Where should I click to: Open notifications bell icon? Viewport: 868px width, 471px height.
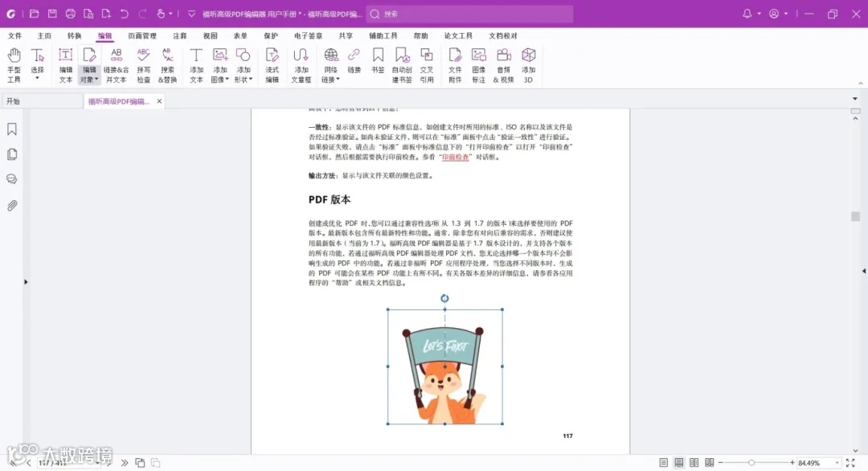[747, 14]
